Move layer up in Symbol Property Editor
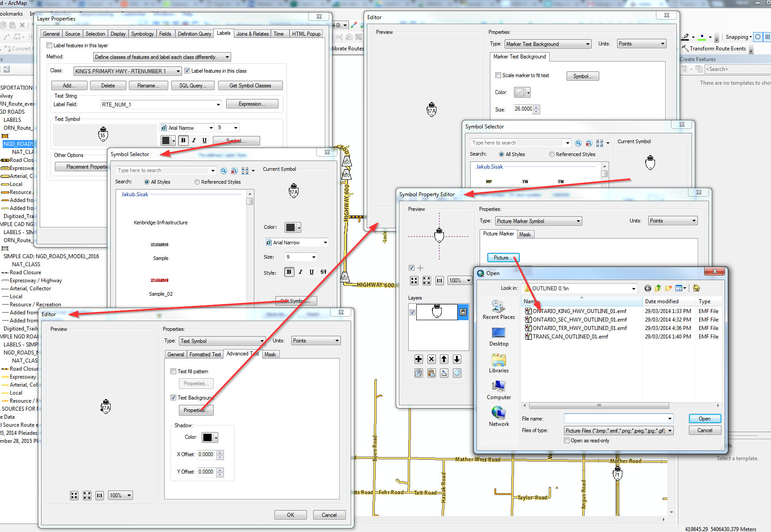 [444, 359]
